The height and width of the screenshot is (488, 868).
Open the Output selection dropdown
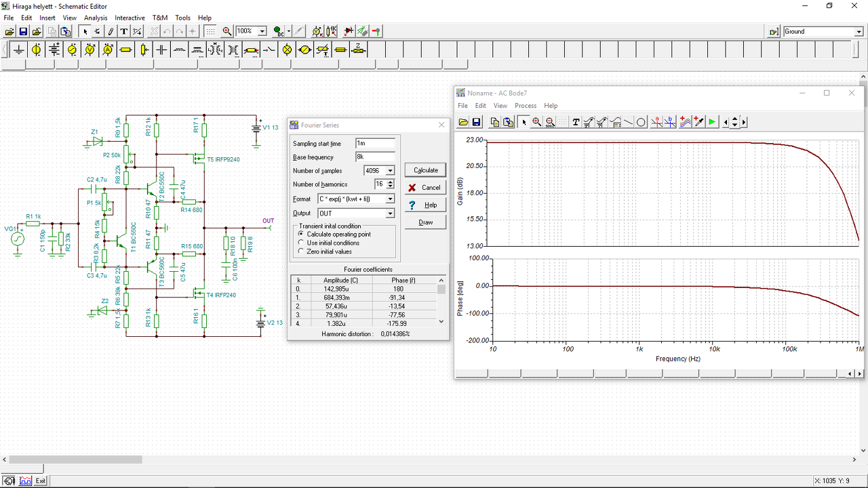[x=390, y=213]
